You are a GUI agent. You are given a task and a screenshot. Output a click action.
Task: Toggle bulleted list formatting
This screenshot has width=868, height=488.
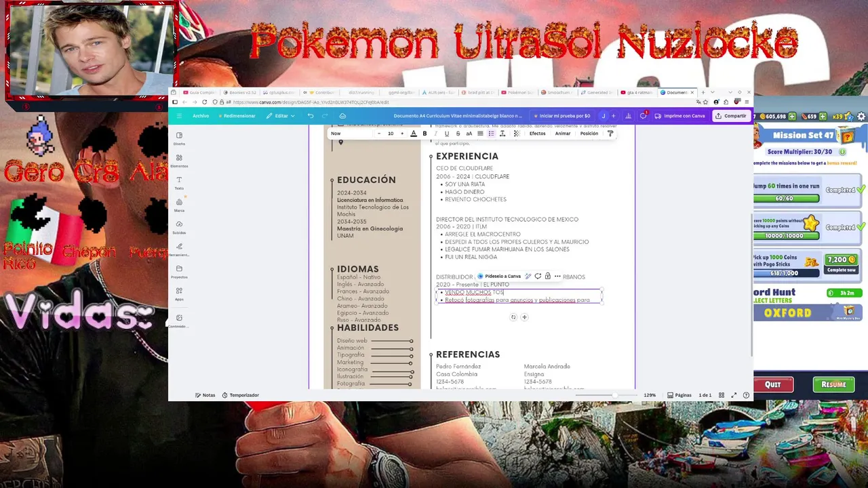tap(491, 134)
